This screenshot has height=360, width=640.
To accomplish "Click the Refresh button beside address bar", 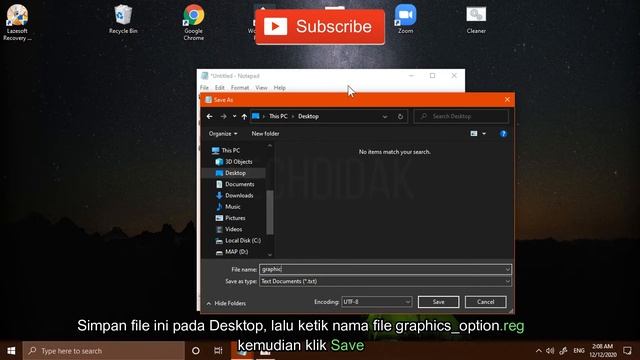I will 400,117.
